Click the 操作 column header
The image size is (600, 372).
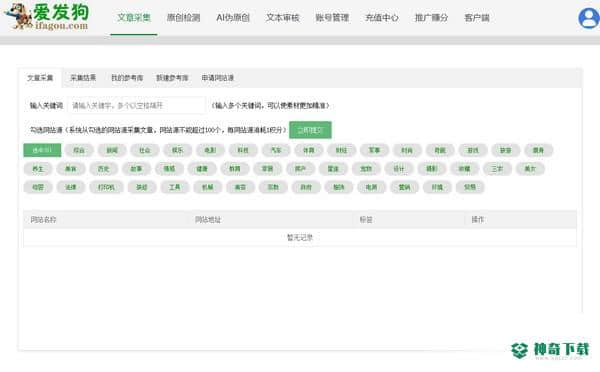(x=478, y=220)
